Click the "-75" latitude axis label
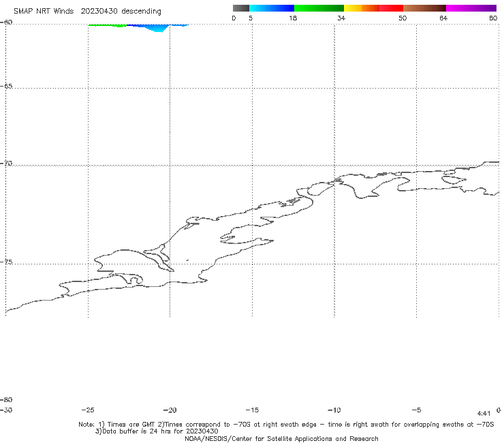Screen dimensions: 504x443 6,262
